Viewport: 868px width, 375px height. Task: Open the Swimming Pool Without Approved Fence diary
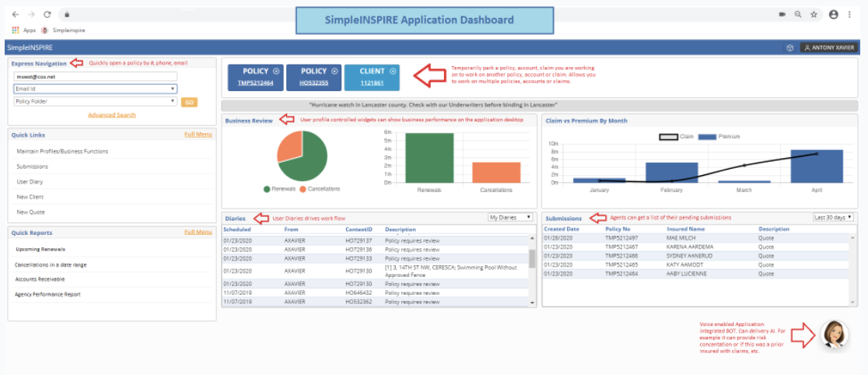(376, 272)
